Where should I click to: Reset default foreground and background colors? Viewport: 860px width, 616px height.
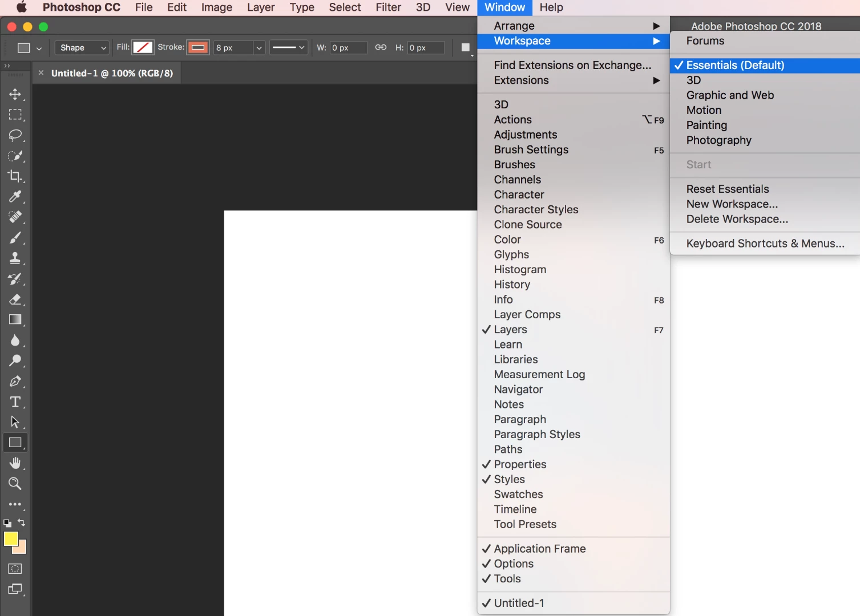(x=7, y=522)
